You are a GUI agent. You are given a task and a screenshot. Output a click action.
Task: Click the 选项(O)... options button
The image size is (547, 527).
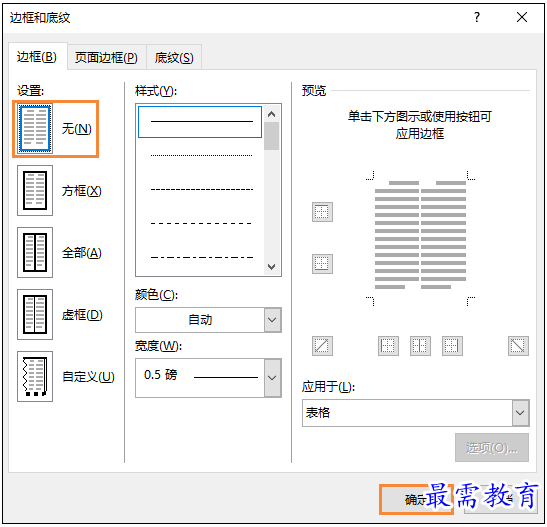click(x=492, y=448)
